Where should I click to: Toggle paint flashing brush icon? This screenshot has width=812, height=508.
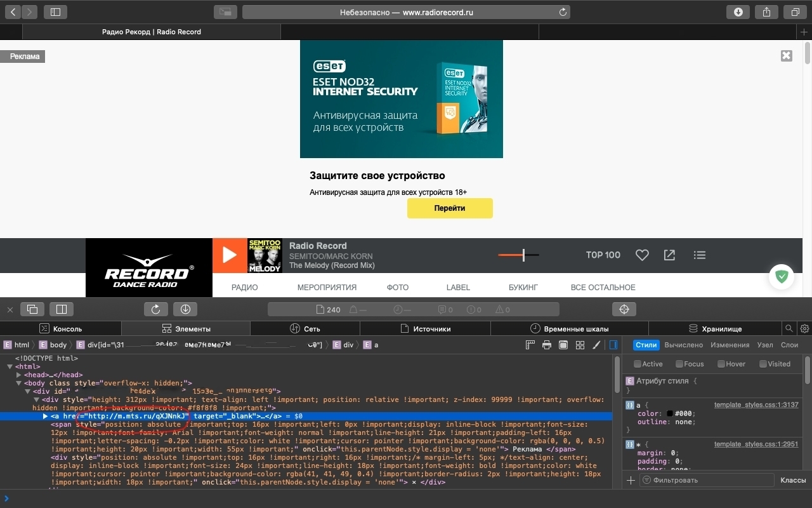point(596,345)
